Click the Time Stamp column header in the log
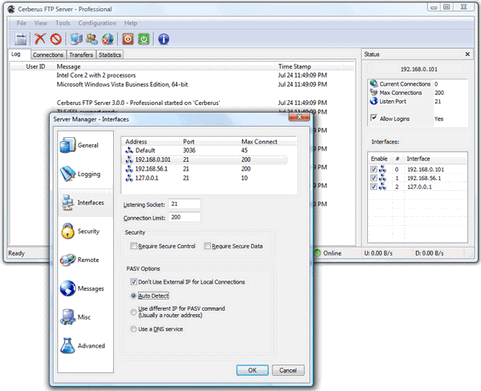The height and width of the screenshot is (391, 481). [295, 66]
